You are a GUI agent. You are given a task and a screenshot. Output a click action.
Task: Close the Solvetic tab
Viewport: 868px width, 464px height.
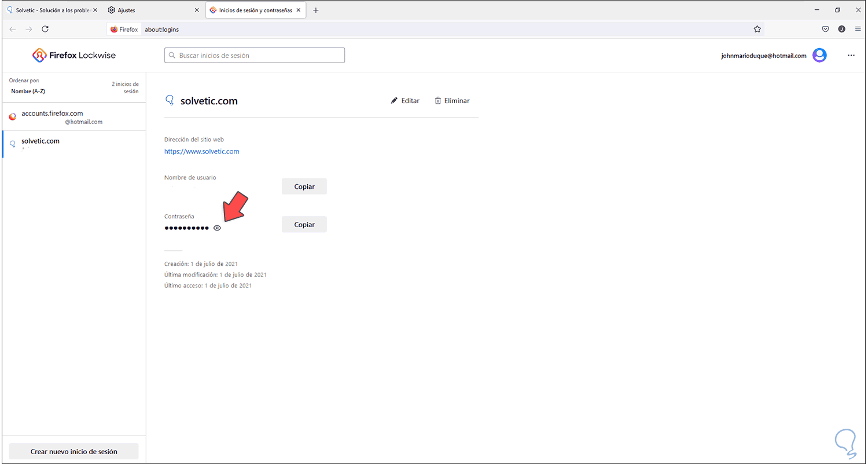coord(95,10)
